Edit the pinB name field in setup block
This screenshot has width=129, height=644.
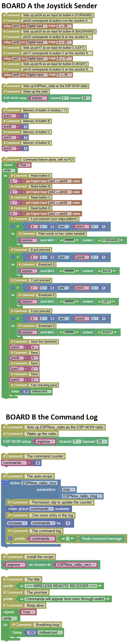pos(16,42)
